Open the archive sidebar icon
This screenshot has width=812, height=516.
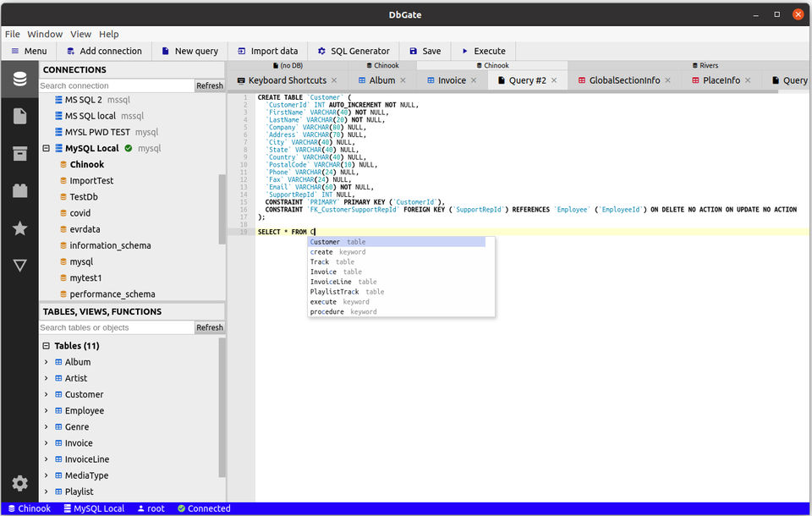pyautogui.click(x=19, y=153)
